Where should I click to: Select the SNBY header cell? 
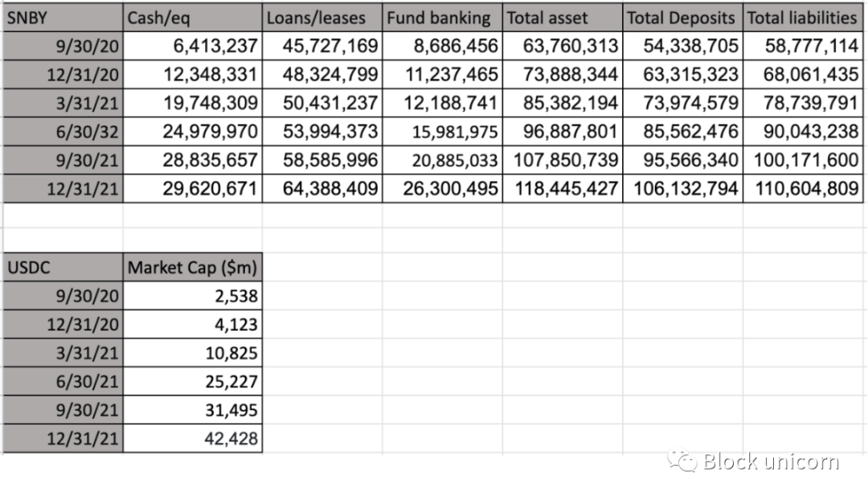click(63, 18)
